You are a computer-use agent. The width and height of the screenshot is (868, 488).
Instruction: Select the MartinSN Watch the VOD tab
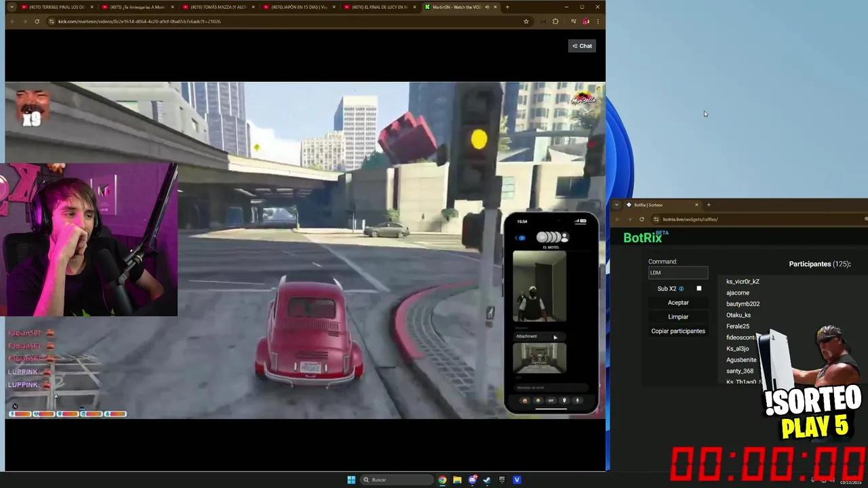pos(461,7)
